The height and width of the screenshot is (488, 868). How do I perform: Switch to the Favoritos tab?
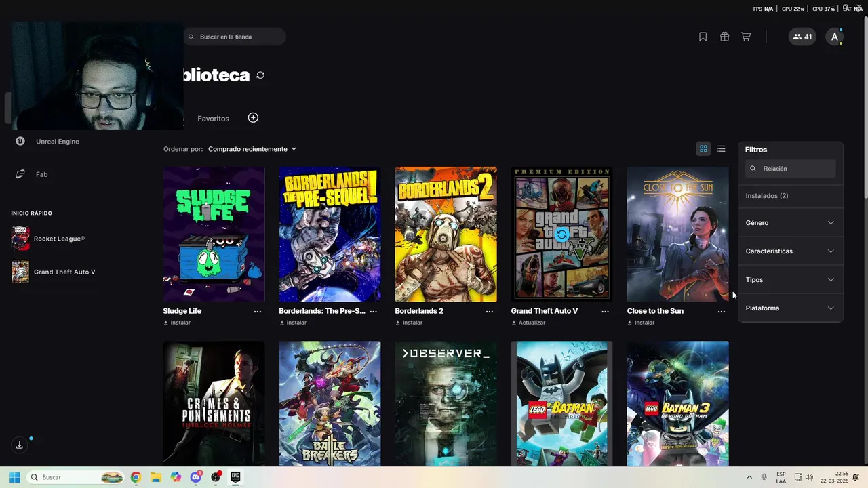click(213, 119)
